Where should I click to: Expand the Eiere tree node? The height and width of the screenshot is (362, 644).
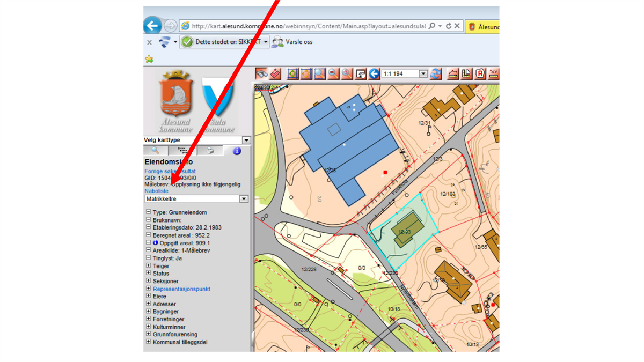[x=148, y=296]
